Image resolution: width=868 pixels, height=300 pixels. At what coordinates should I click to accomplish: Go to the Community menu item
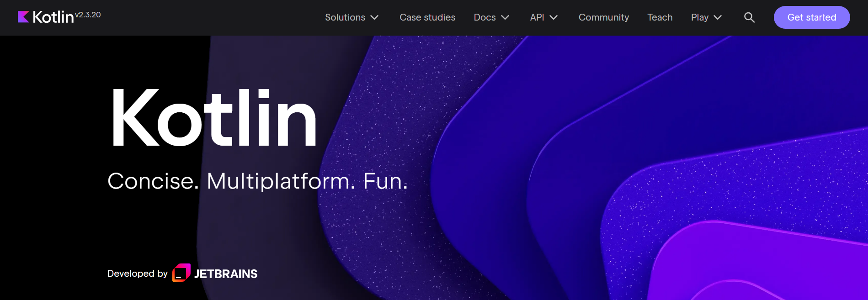coord(603,17)
